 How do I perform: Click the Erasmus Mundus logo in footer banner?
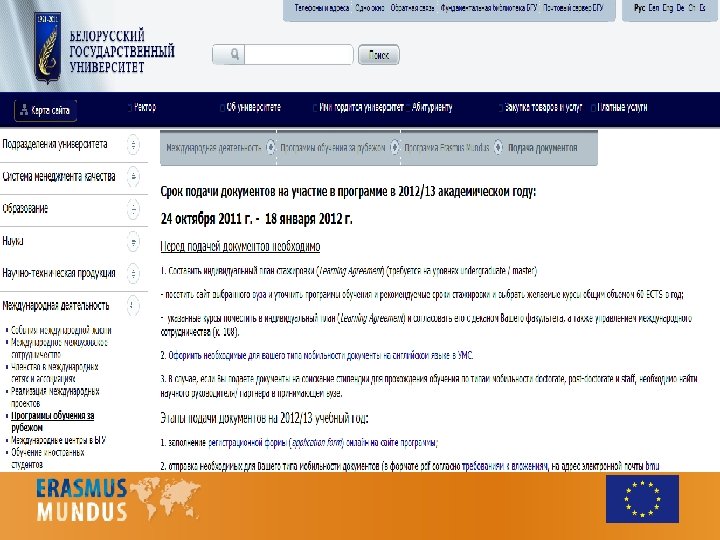(x=118, y=499)
